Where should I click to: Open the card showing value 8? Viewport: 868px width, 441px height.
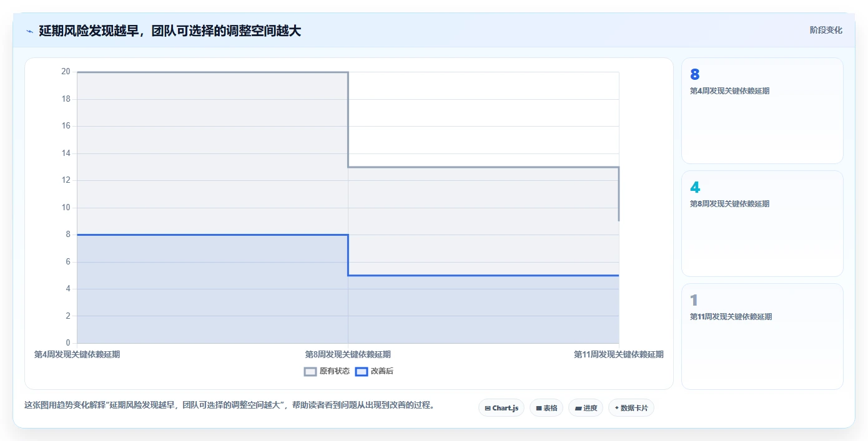(x=762, y=111)
